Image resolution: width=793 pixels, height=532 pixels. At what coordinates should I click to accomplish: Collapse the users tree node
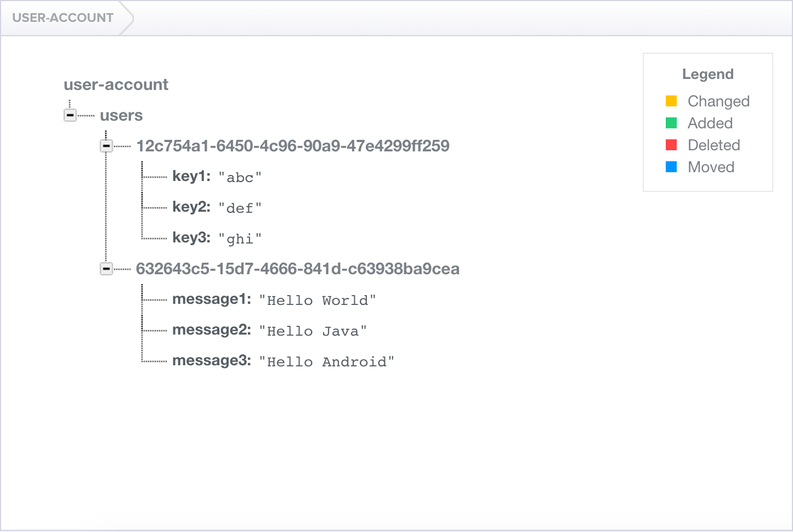click(x=69, y=115)
